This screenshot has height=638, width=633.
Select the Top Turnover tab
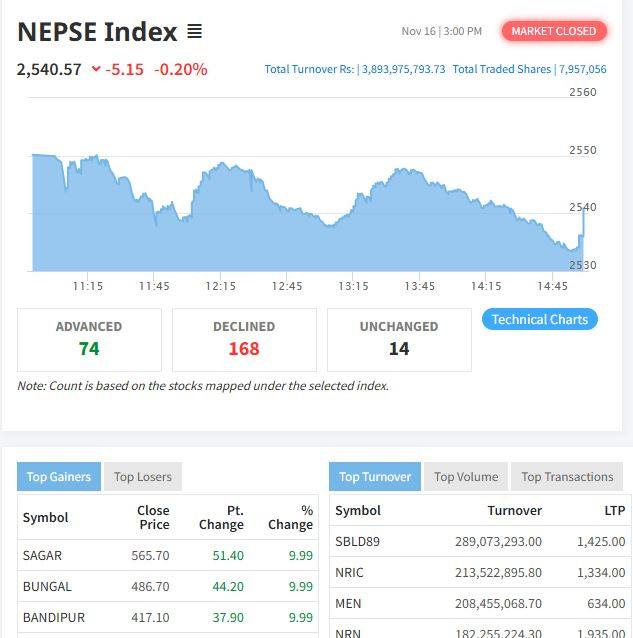[374, 477]
